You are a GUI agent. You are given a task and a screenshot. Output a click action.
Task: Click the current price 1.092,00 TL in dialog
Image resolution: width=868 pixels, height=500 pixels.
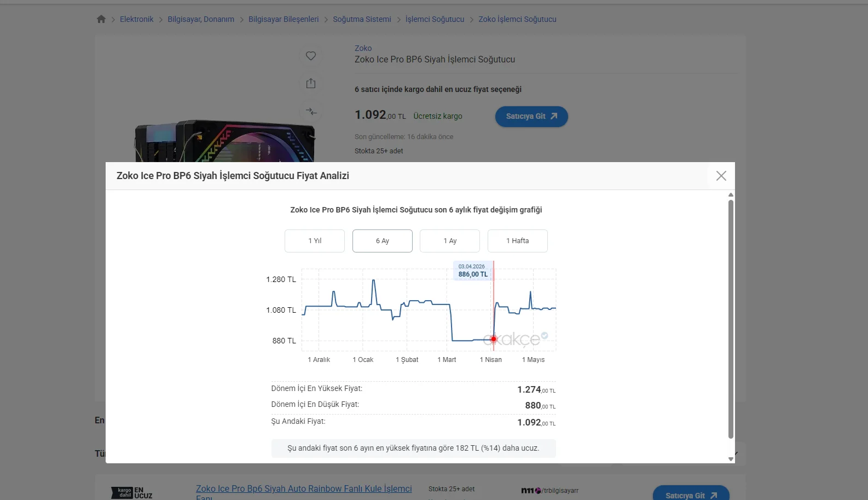coord(536,423)
